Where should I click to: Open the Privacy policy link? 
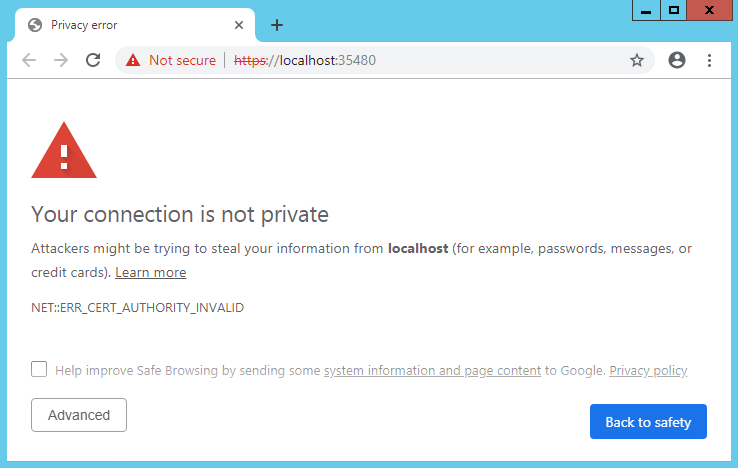point(648,371)
